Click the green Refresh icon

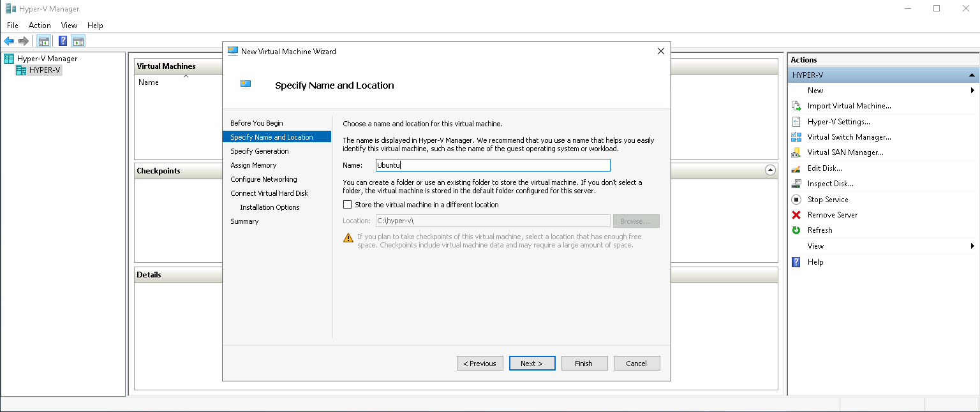coord(796,230)
